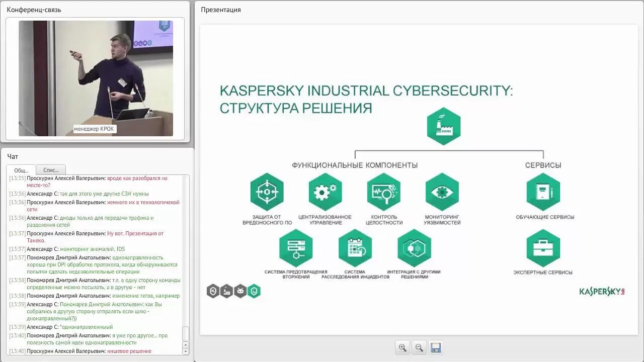Click the zoom out magnifier button
Viewport: 644px width, 362px height.
click(419, 347)
